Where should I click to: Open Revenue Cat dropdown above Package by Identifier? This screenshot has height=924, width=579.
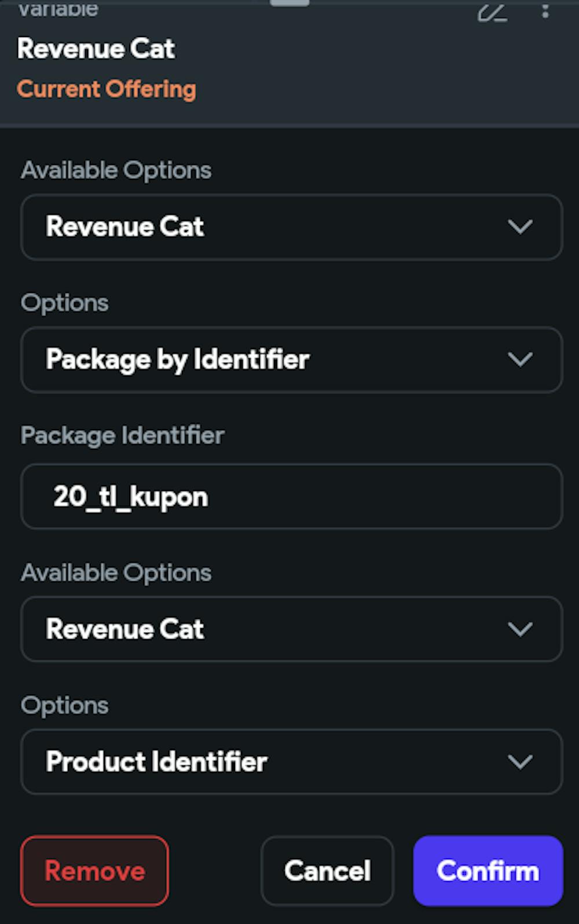click(x=291, y=227)
